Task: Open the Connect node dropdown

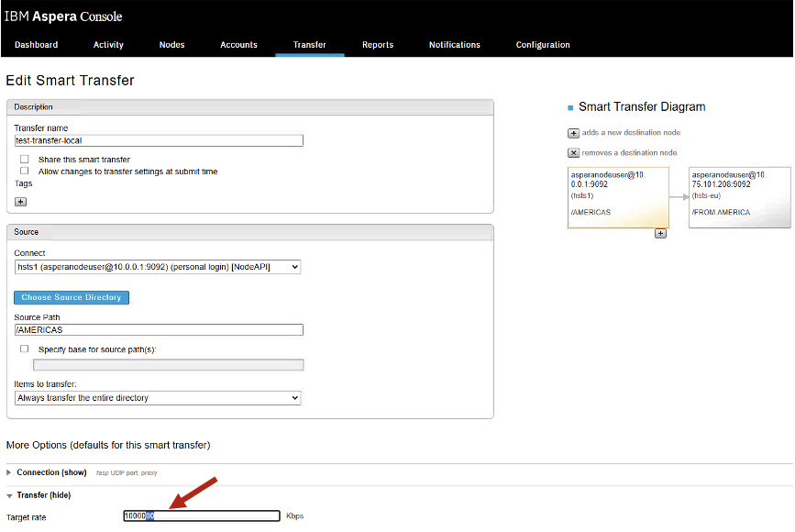Action: [x=158, y=267]
